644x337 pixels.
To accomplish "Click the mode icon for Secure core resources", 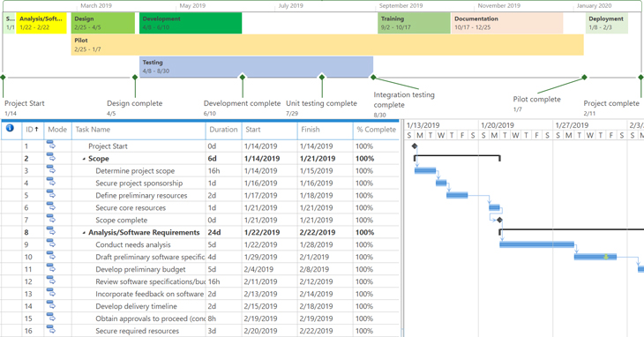I will (x=51, y=206).
